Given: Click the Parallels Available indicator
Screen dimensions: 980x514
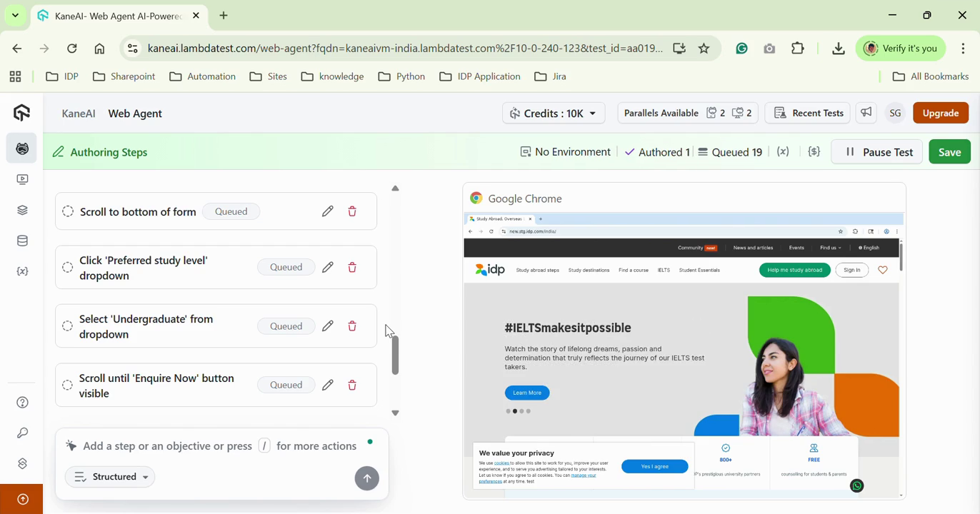Looking at the screenshot, I should click(687, 113).
